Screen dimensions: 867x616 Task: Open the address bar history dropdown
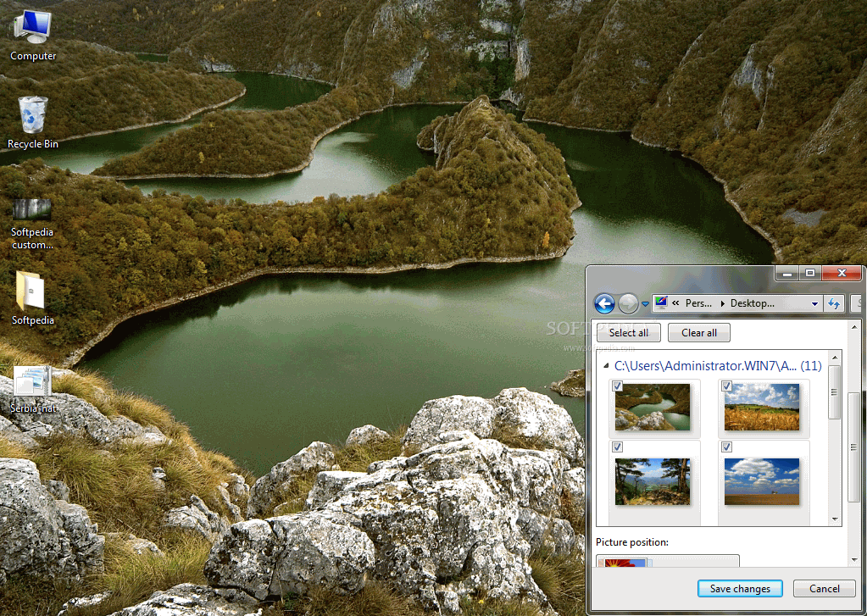pyautogui.click(x=814, y=303)
